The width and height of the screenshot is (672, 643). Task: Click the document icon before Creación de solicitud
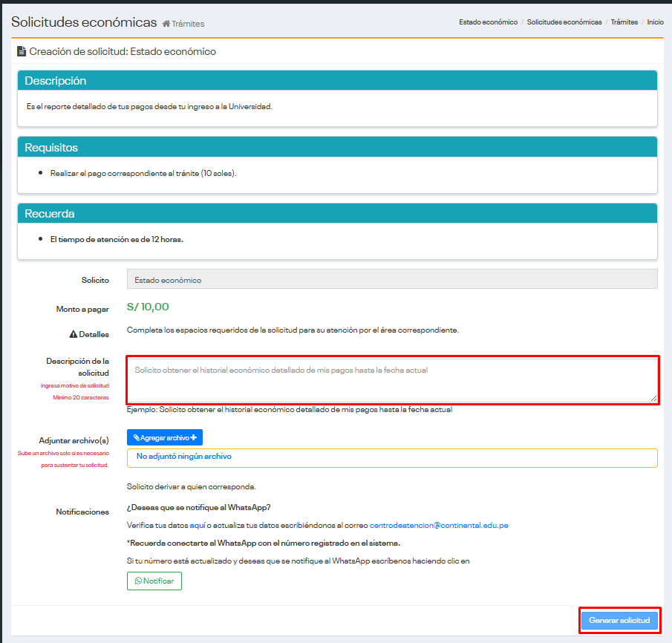[x=22, y=52]
